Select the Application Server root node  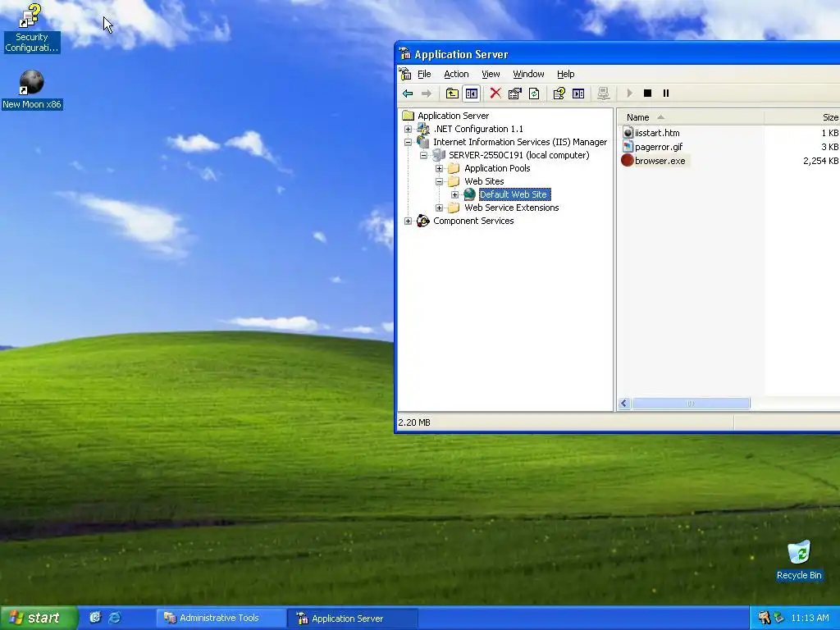[x=453, y=116]
